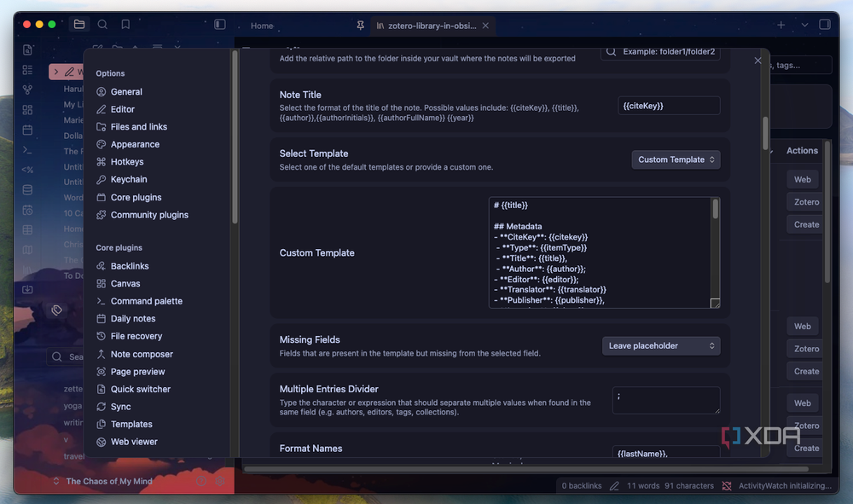Viewport: 853px width, 504px height.
Task: Toggle right sidebar icon in top bar
Action: click(825, 25)
